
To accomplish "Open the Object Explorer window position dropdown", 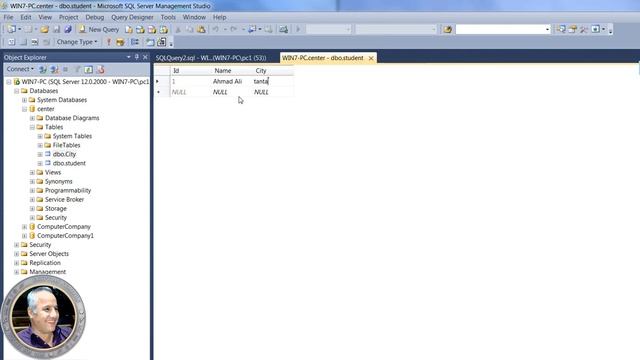I will coord(129,57).
